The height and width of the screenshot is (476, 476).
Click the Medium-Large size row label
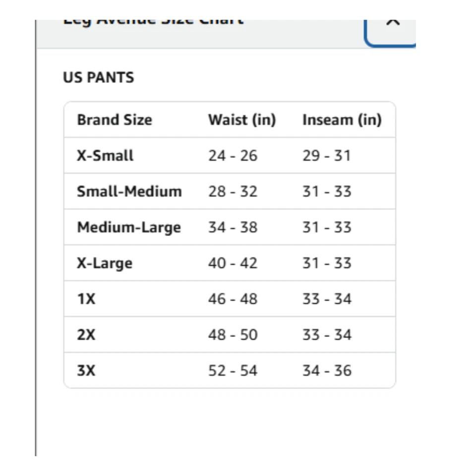[129, 228]
